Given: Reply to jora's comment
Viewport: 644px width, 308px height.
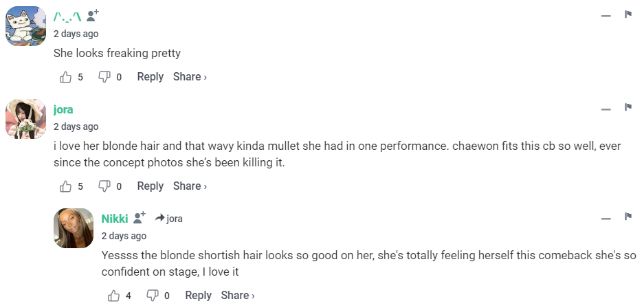Looking at the screenshot, I should 150,186.
